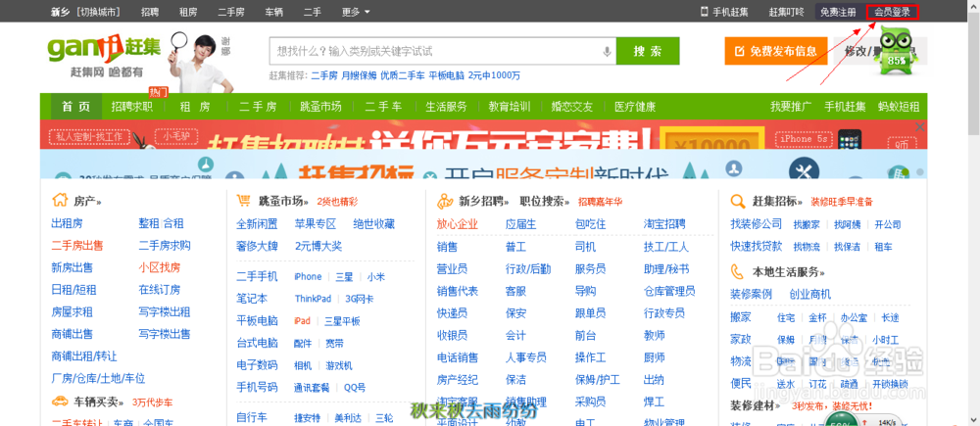
Task: Open the 写字楼出租 link
Action: [x=165, y=311]
